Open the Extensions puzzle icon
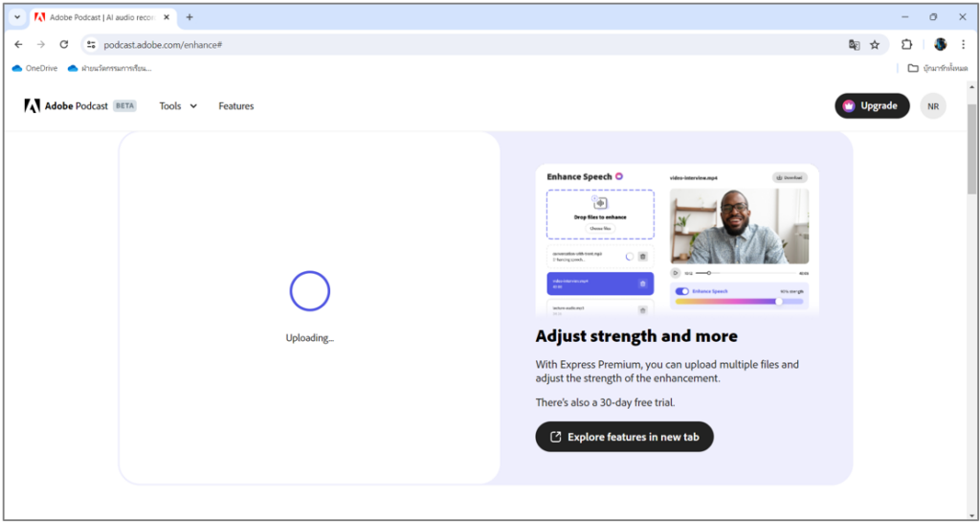Screen dimensions: 980x522 (x=906, y=44)
